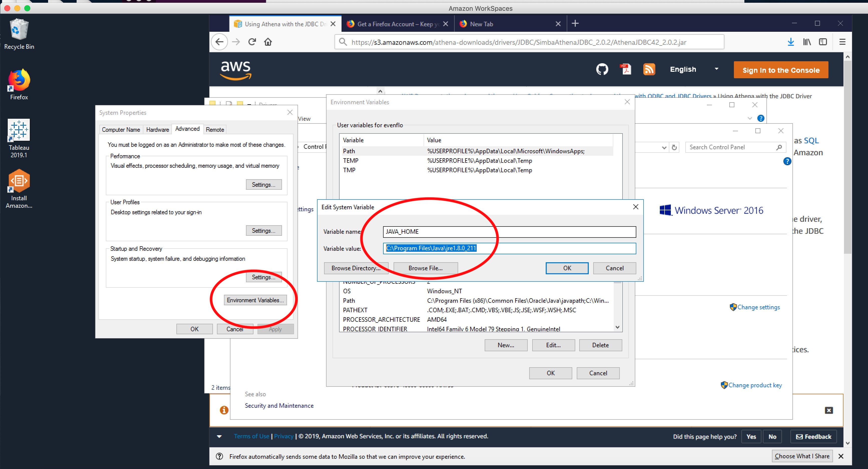868x469 pixels.
Task: Expand the disclosure arrow near Terms of Use
Action: point(219,436)
